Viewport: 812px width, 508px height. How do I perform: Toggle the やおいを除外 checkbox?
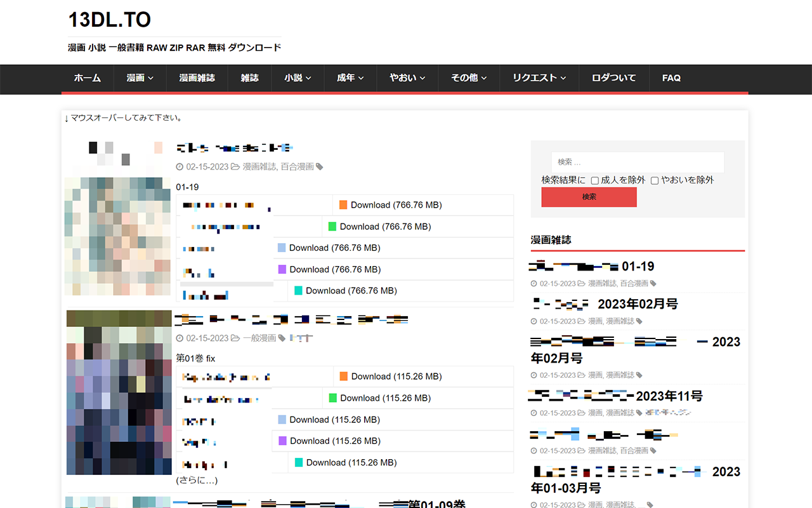coord(655,180)
